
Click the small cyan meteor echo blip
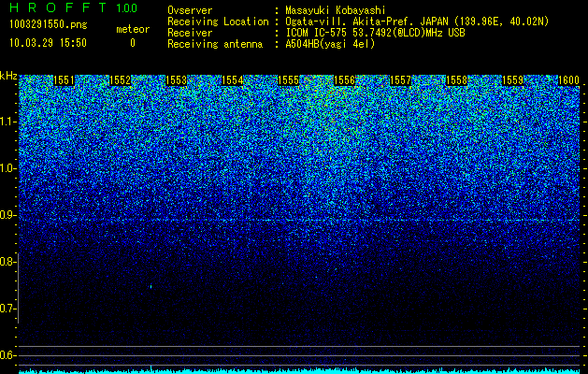(x=151, y=287)
